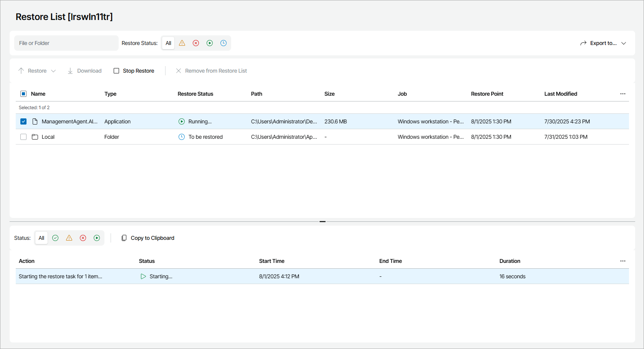The height and width of the screenshot is (349, 644).
Task: Uncheck the ManagementAgent.AI row checkbox
Action: coord(23,121)
